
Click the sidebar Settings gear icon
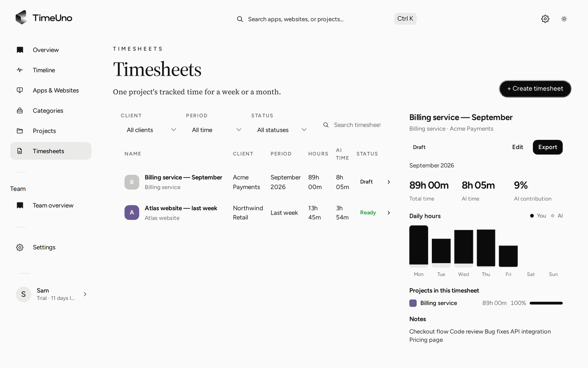(x=20, y=247)
